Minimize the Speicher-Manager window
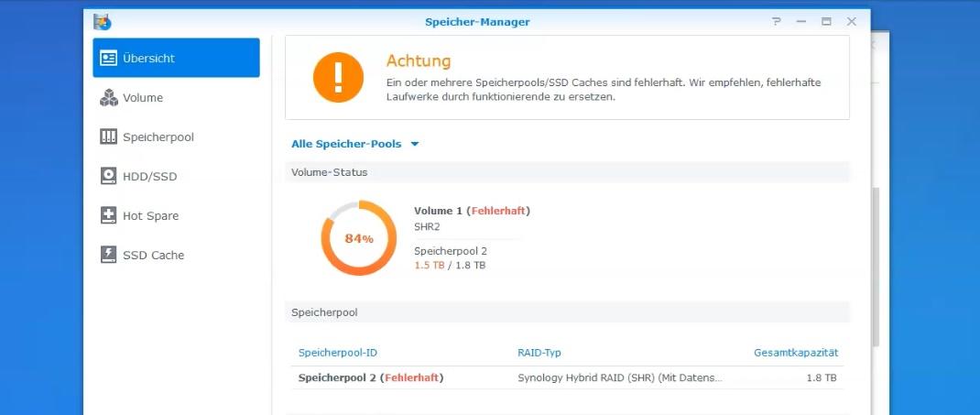 [801, 22]
